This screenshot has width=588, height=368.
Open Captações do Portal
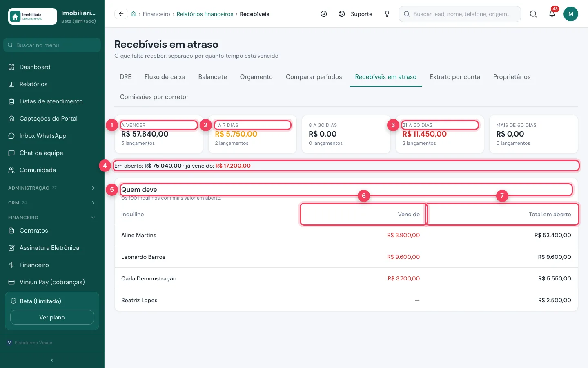click(52, 119)
